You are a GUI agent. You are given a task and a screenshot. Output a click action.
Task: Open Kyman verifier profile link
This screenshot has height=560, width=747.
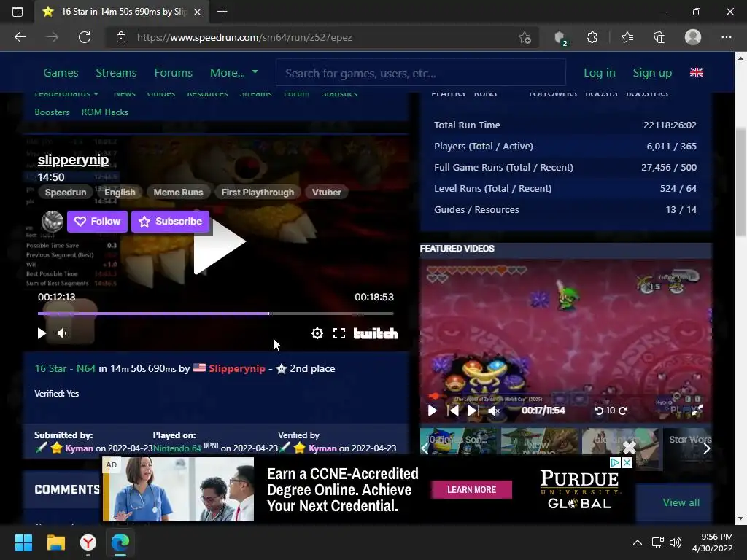pyautogui.click(x=322, y=448)
